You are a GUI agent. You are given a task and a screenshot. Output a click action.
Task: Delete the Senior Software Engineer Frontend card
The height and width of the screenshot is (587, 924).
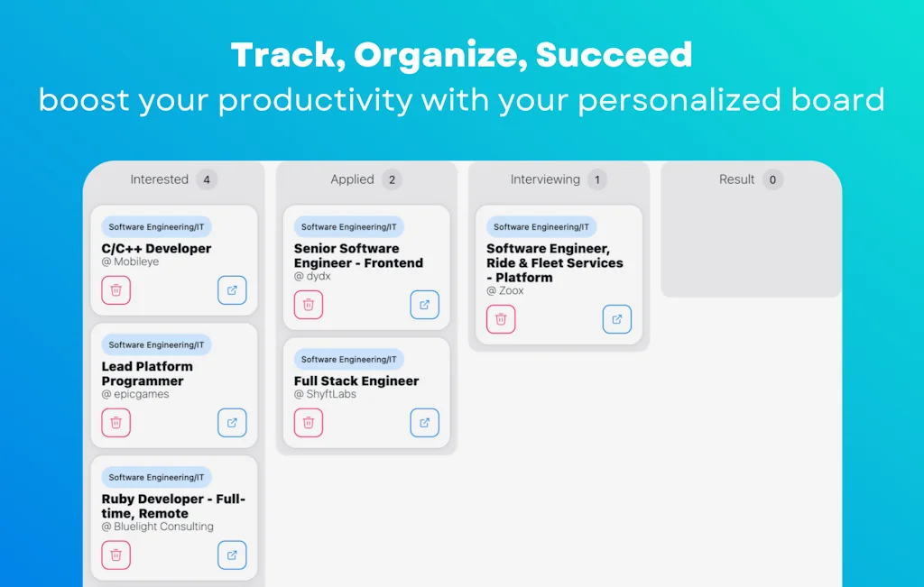click(x=308, y=305)
